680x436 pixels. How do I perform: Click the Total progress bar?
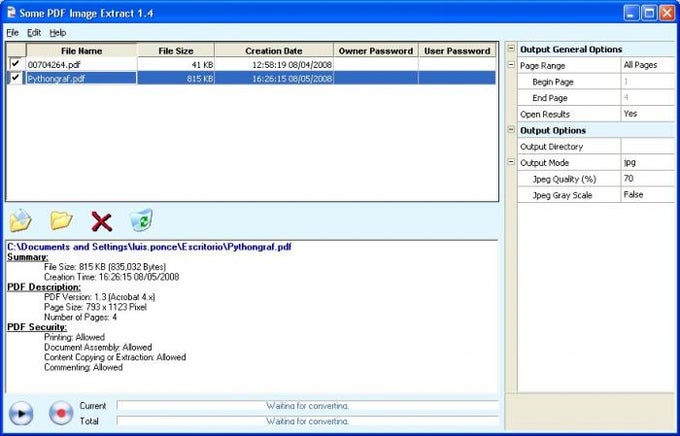pos(307,421)
